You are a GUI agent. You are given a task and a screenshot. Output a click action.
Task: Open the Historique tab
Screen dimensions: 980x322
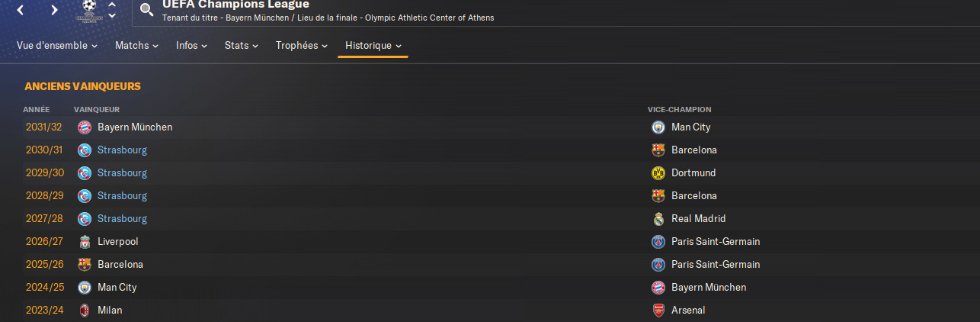point(373,46)
